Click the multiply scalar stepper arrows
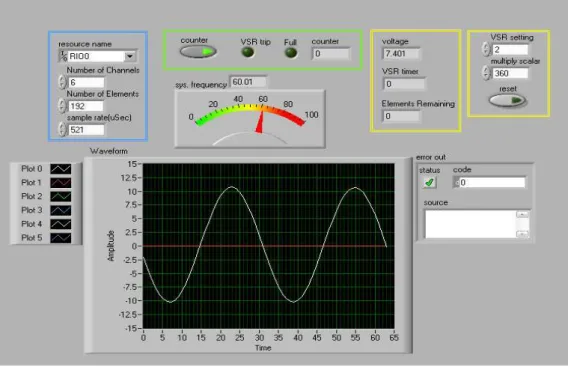The height and width of the screenshot is (367, 568). coord(485,73)
